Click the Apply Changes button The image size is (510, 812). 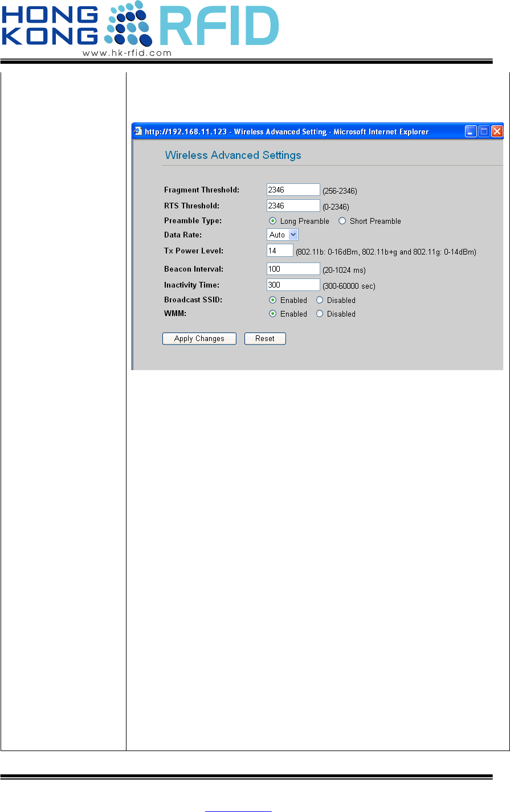(199, 339)
